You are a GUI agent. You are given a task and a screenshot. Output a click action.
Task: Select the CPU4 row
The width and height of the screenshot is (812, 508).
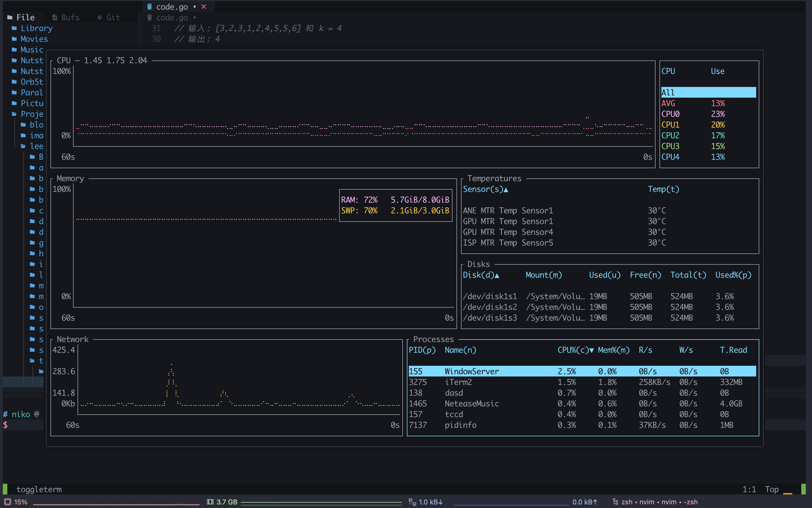(x=708, y=157)
